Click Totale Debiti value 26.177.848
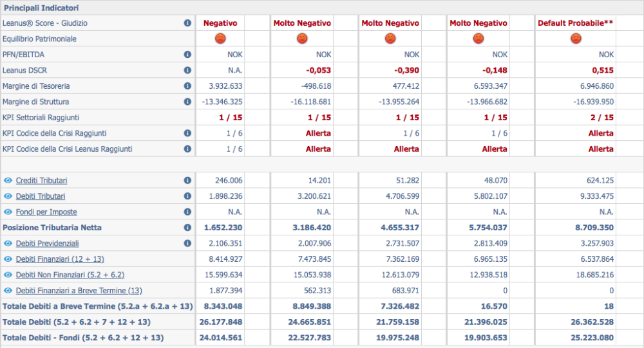 coord(221,322)
